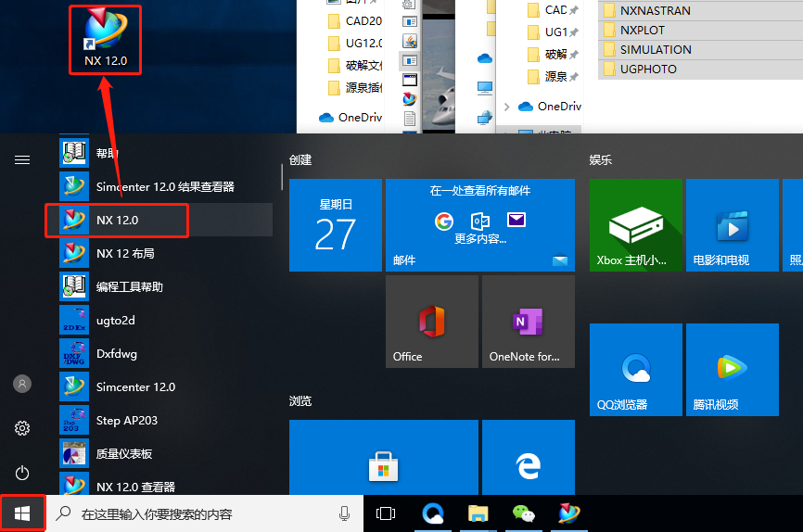Open Step AP203 app entry
Screen dimensions: 803x532
pos(159,421)
